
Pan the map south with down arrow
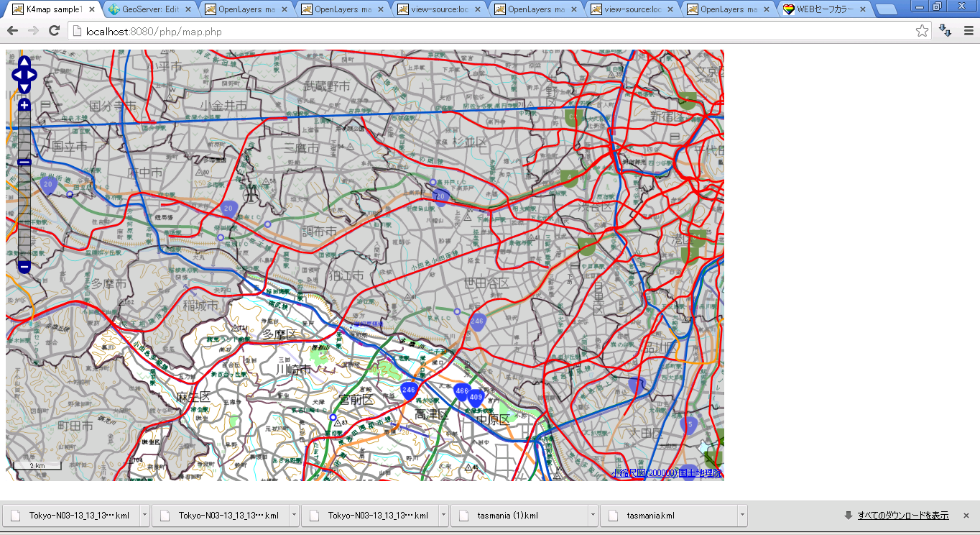[x=24, y=87]
